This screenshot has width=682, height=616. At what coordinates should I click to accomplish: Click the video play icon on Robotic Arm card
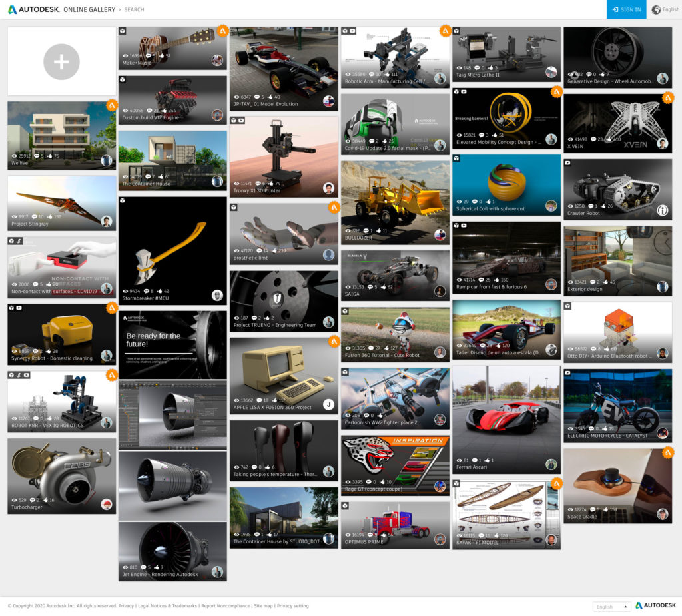352,31
